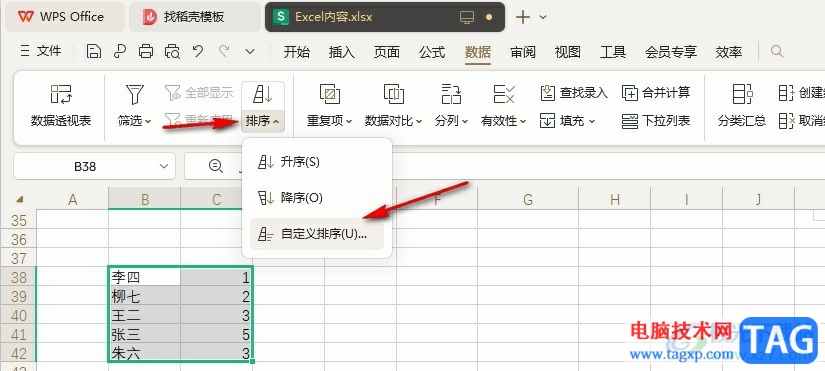Click the save icon in quick toolbar
The width and height of the screenshot is (825, 371).
click(94, 51)
